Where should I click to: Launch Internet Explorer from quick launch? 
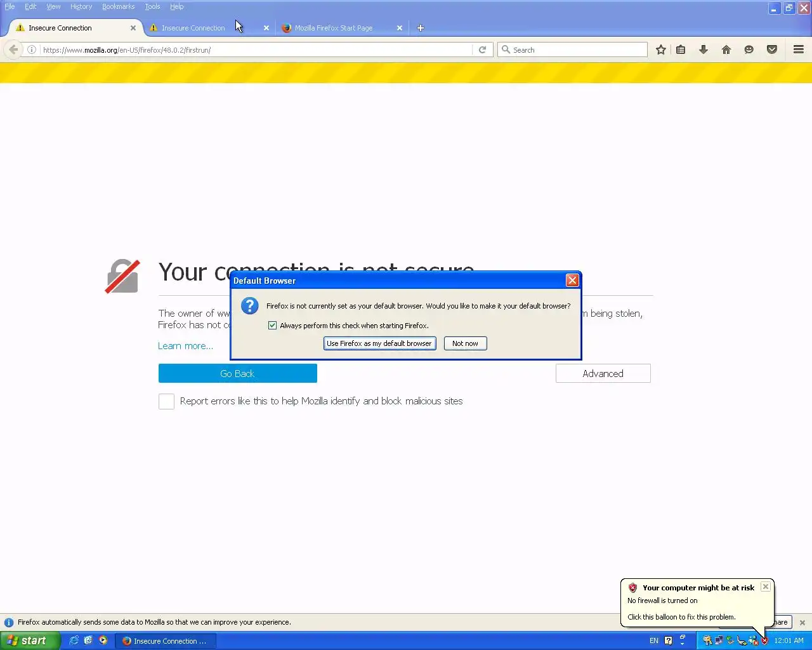coord(74,640)
